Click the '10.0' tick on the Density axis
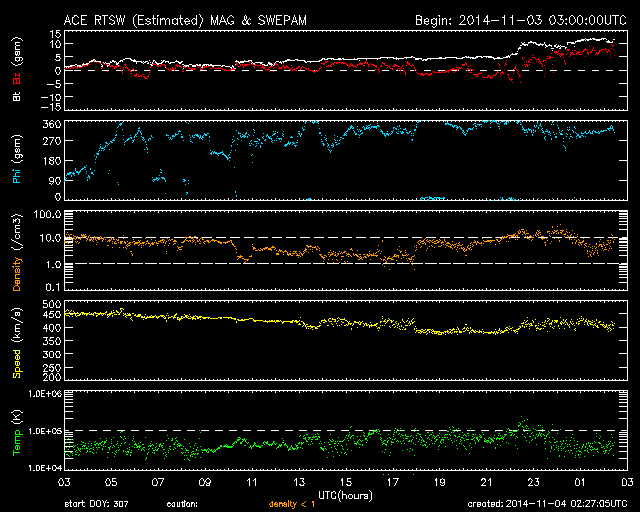The width and height of the screenshot is (640, 512). click(50, 238)
